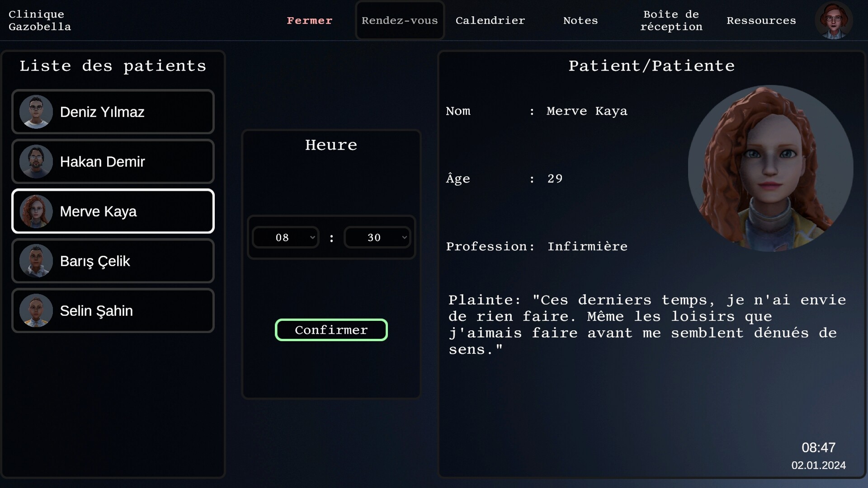Click the Clinique Gazobella title
Viewport: 868px width, 488px height.
[40, 21]
